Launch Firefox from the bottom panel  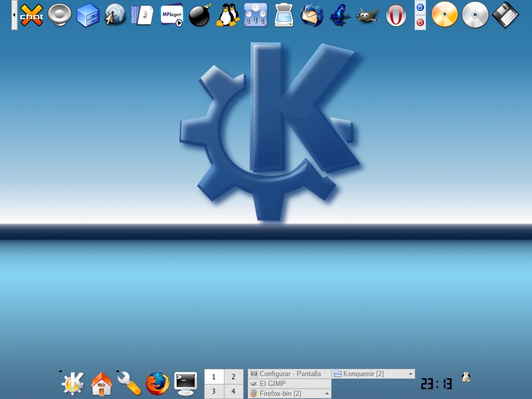(157, 384)
